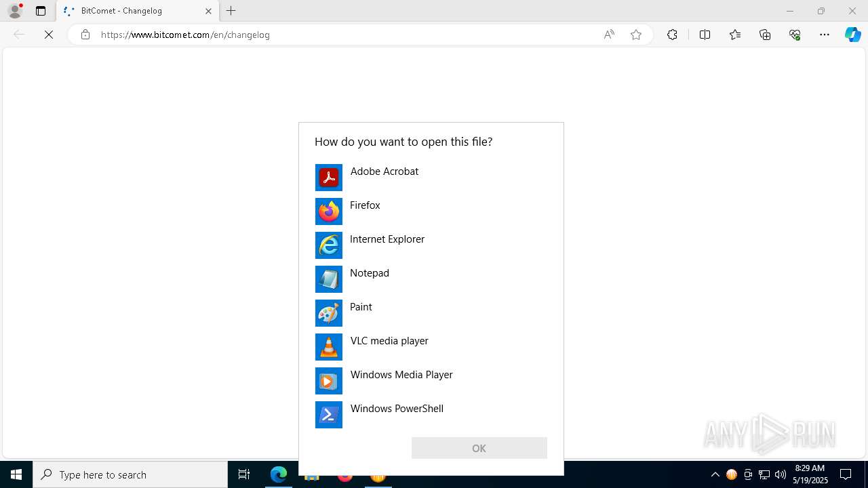Click the 'Firefox' label in the app list
The image size is (868, 488).
365,205
